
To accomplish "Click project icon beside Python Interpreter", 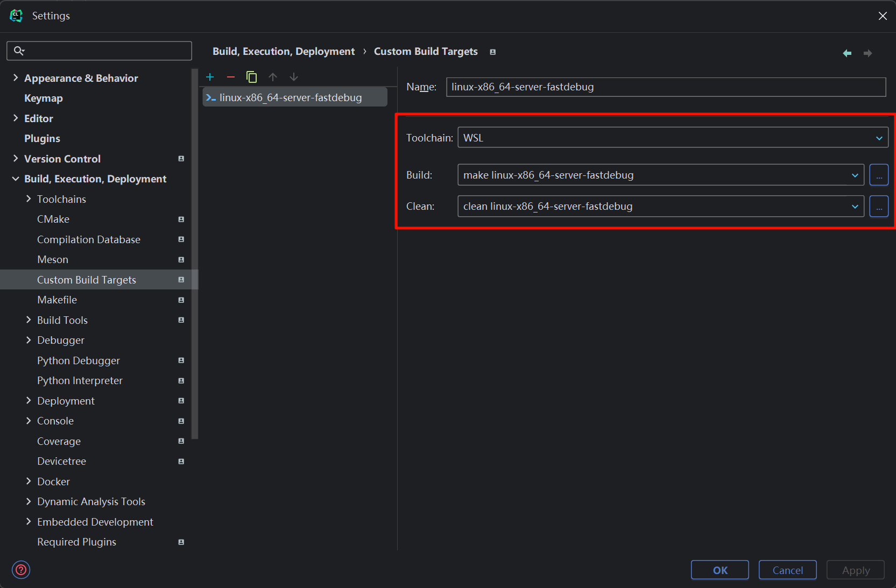I will (181, 381).
